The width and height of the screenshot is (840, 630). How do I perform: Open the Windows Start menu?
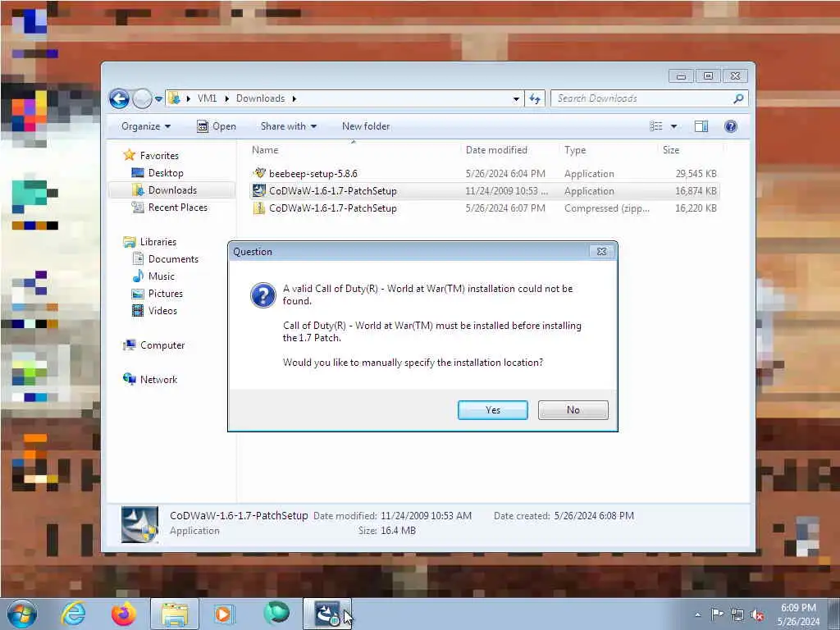coord(22,614)
